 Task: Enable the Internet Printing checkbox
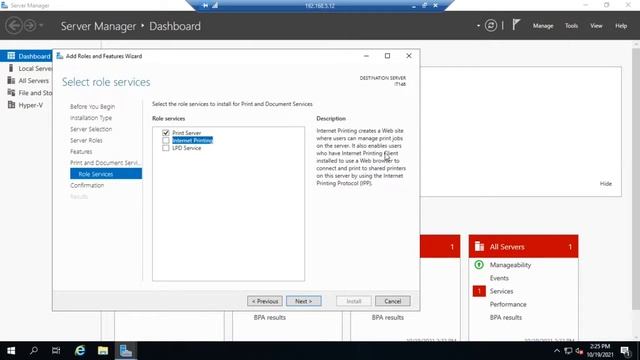coord(165,140)
